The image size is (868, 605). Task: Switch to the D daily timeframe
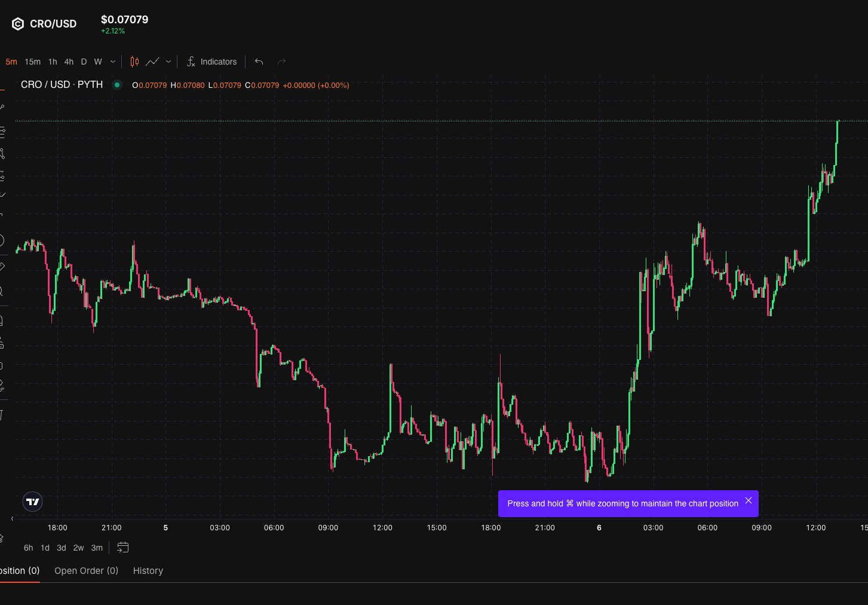point(84,62)
